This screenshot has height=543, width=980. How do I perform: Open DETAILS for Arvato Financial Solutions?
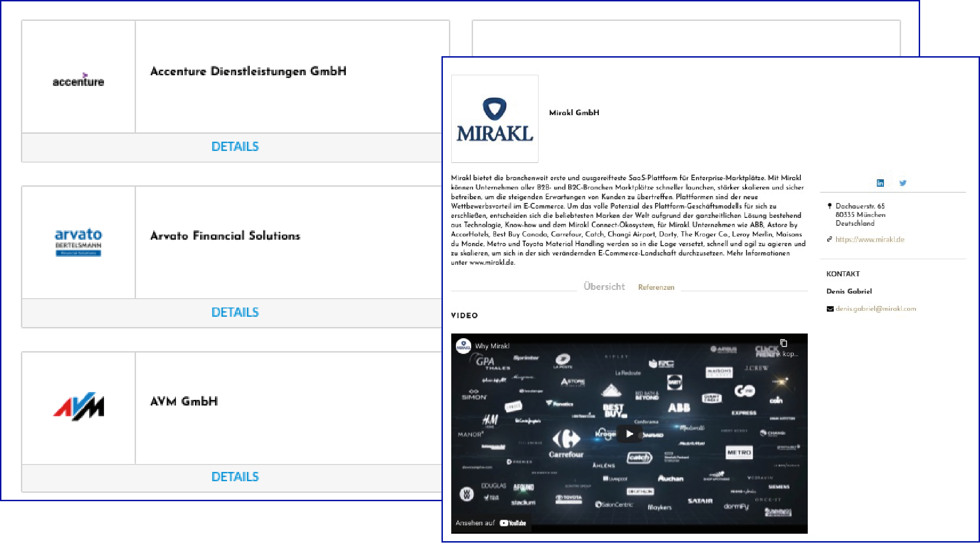tap(235, 312)
